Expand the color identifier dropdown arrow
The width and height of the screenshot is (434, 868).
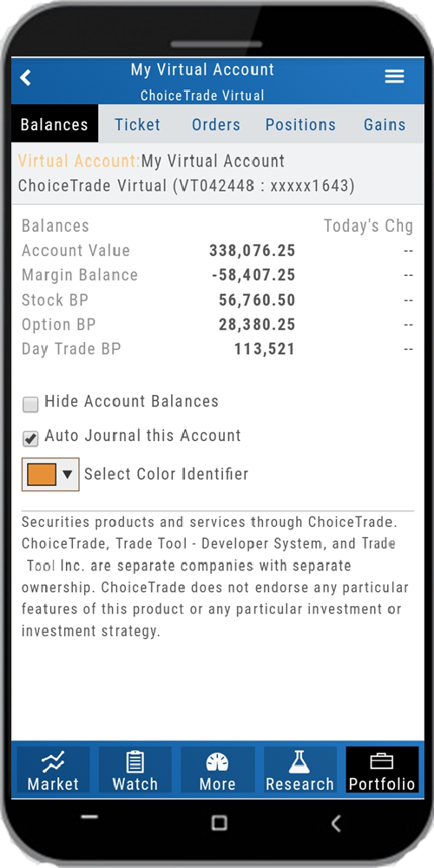68,475
